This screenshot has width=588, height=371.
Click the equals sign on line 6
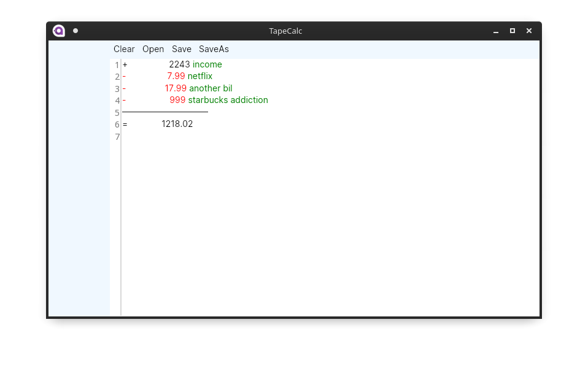click(125, 124)
